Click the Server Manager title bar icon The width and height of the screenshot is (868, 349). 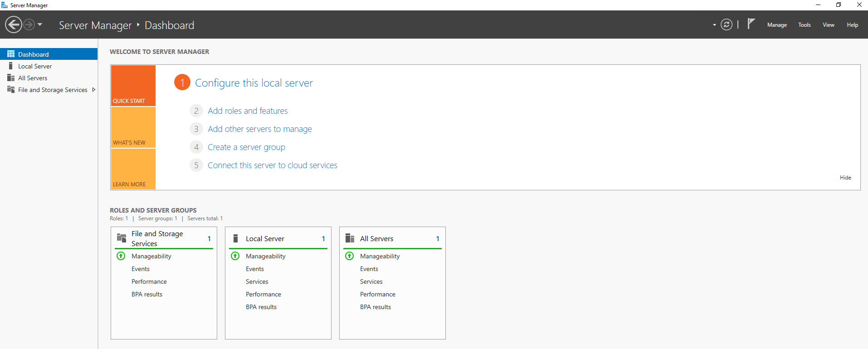tap(5, 5)
